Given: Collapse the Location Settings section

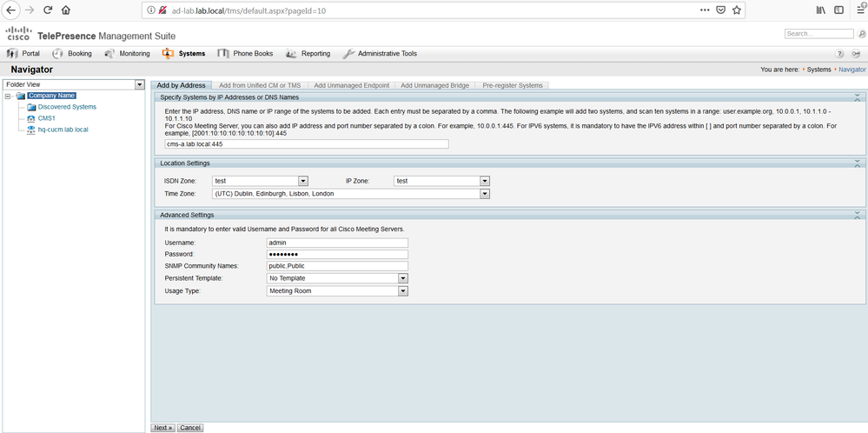Looking at the screenshot, I should point(857,163).
